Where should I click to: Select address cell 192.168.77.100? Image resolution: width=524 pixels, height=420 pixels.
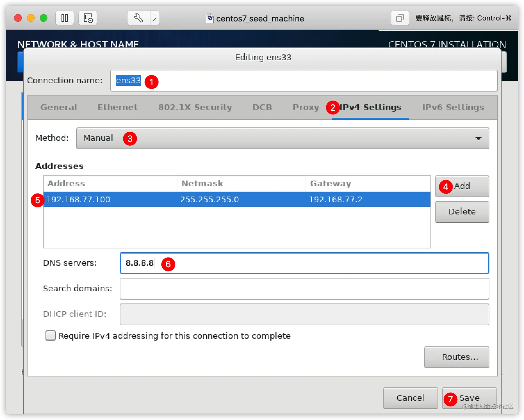click(x=78, y=199)
